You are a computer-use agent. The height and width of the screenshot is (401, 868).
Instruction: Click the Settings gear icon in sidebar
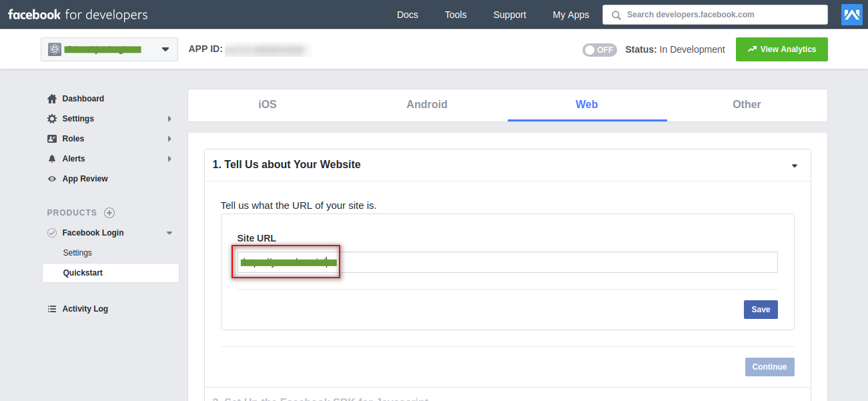(52, 119)
